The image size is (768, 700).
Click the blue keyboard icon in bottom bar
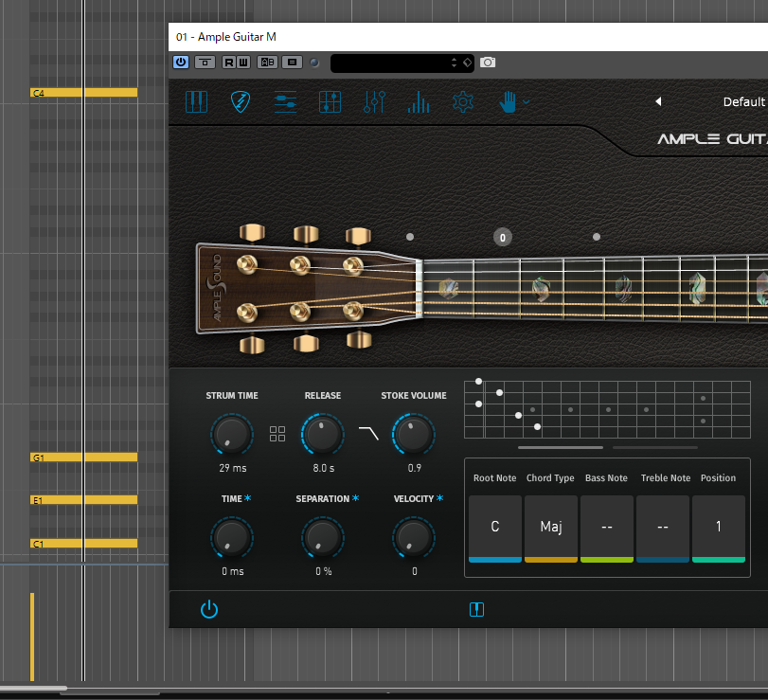pyautogui.click(x=476, y=609)
